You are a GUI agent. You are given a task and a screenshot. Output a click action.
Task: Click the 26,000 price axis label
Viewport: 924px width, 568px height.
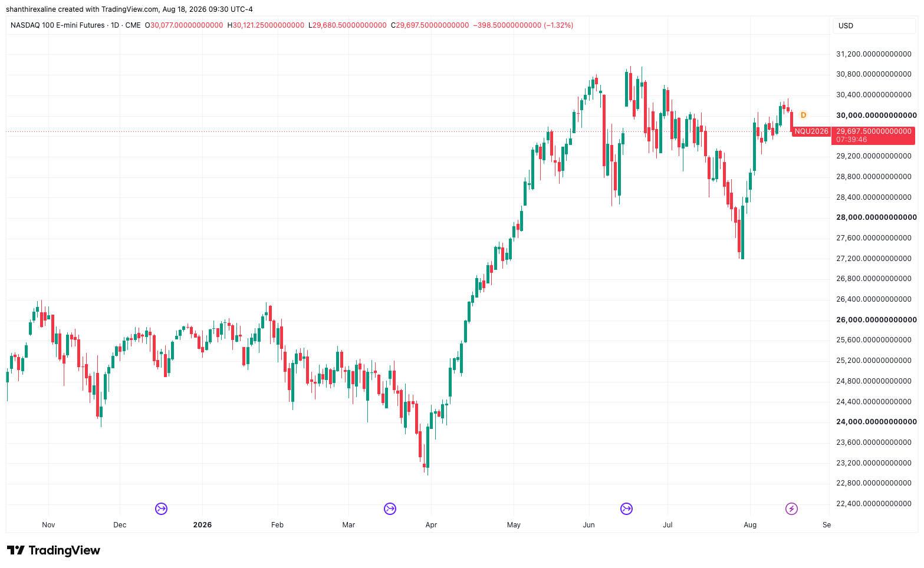[x=876, y=320]
